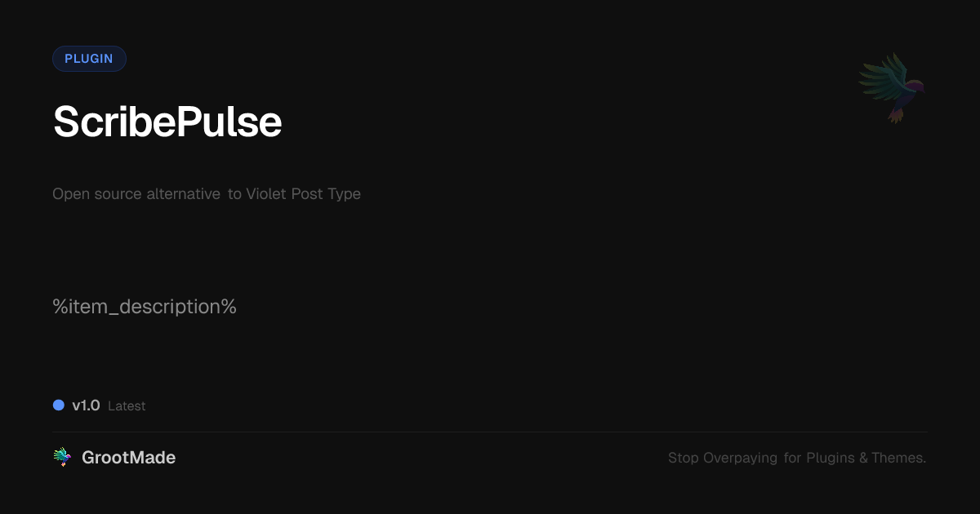Click the horizontal divider above the footer
Screen dimensions: 980x514
click(x=490, y=432)
